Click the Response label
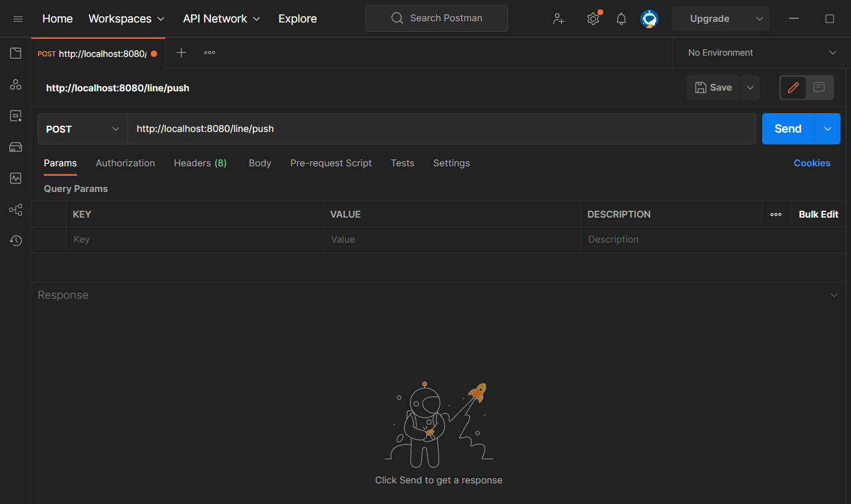Image resolution: width=851 pixels, height=504 pixels. click(63, 295)
